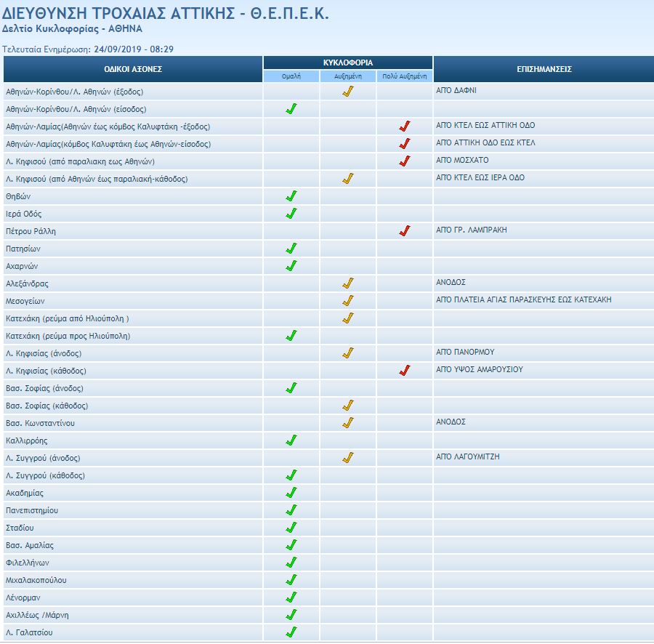Click the green checkmark for Ακαδημίας
This screenshot has width=654, height=644.
291,493
